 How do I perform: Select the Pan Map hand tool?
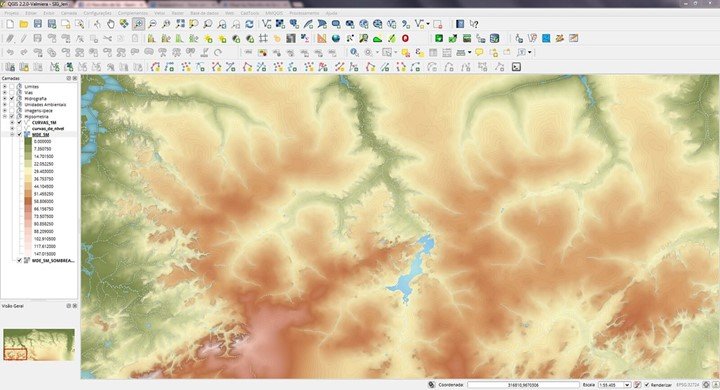click(x=111, y=24)
